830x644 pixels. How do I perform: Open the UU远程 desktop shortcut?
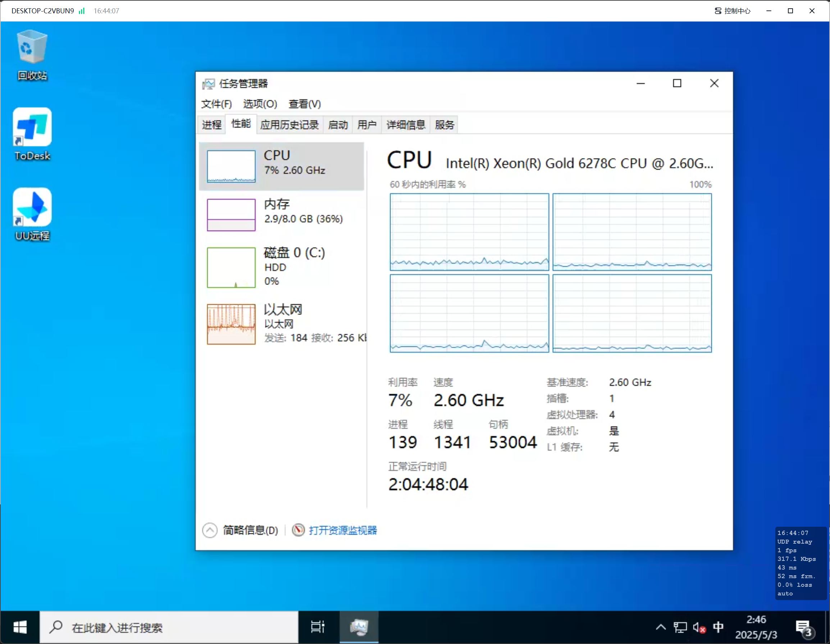coord(32,208)
